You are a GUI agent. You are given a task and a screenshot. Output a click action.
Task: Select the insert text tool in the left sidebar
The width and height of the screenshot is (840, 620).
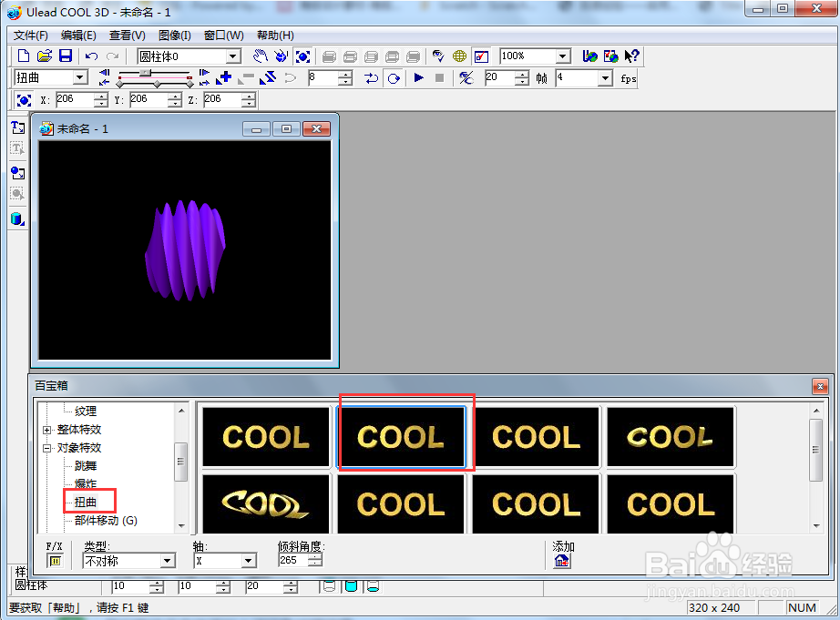coord(17,127)
